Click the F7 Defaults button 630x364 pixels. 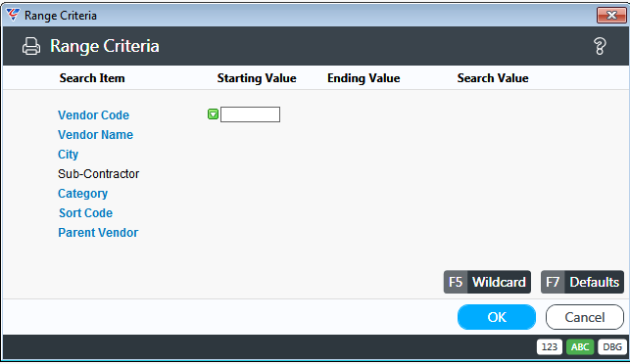pos(582,282)
